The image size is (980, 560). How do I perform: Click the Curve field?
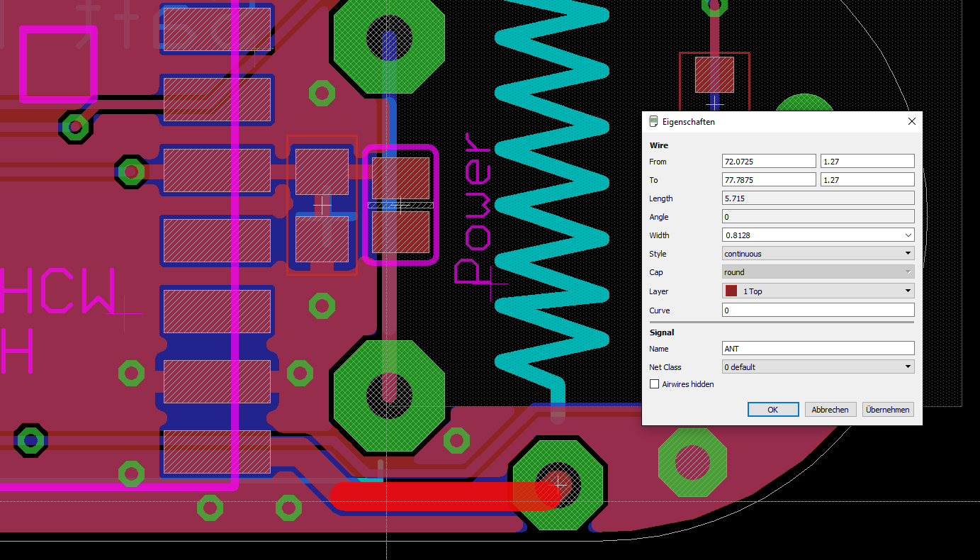click(x=818, y=310)
